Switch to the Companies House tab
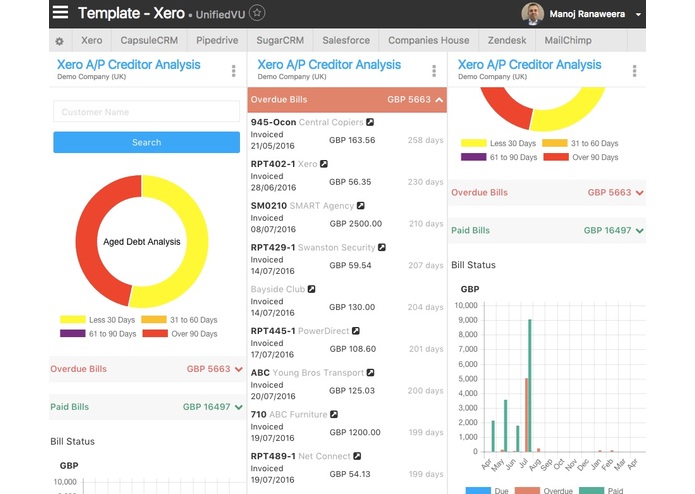Screen dimensions: 695x494 [429, 40]
